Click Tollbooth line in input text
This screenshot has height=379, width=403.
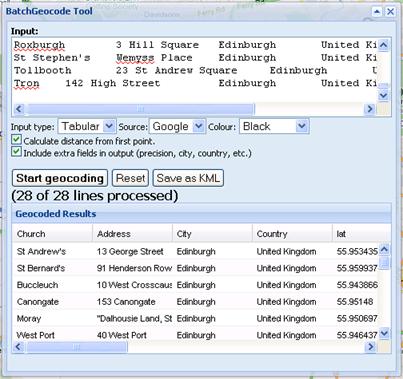point(195,70)
